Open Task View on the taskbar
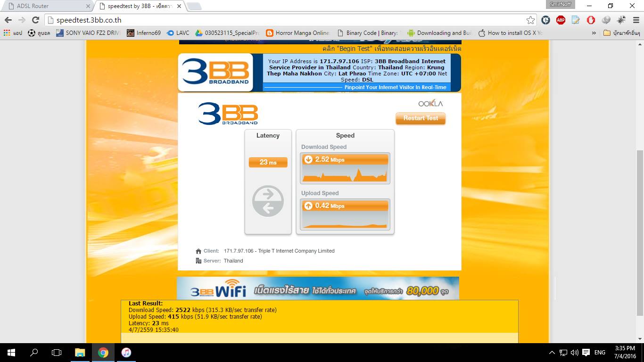Image resolution: width=644 pixels, height=362 pixels. (57, 353)
